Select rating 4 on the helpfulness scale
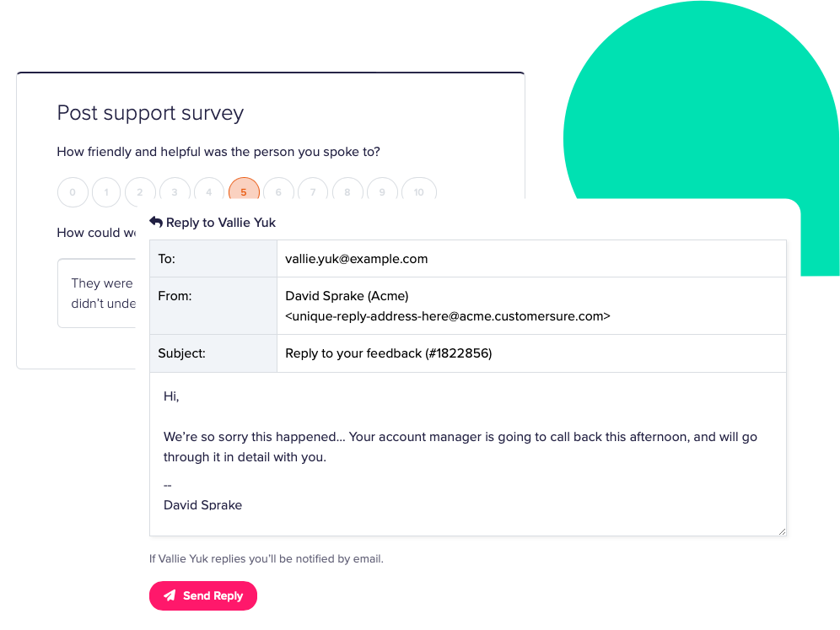Image resolution: width=840 pixels, height=630 pixels. coord(209,191)
